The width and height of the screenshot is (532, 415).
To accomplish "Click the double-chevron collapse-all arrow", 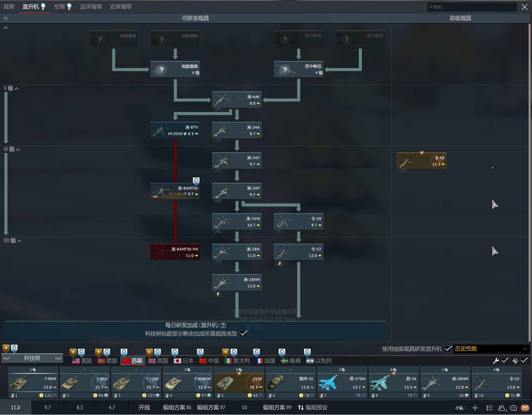I will (6, 19).
